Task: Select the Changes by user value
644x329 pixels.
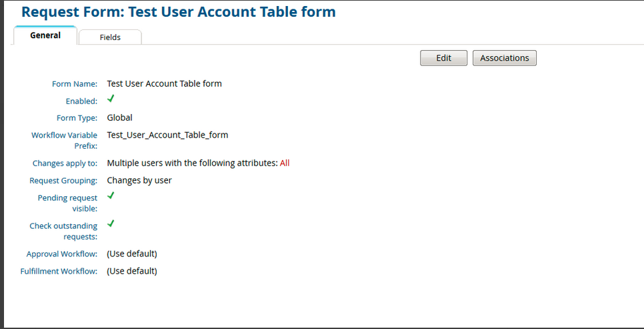Action: click(x=139, y=180)
